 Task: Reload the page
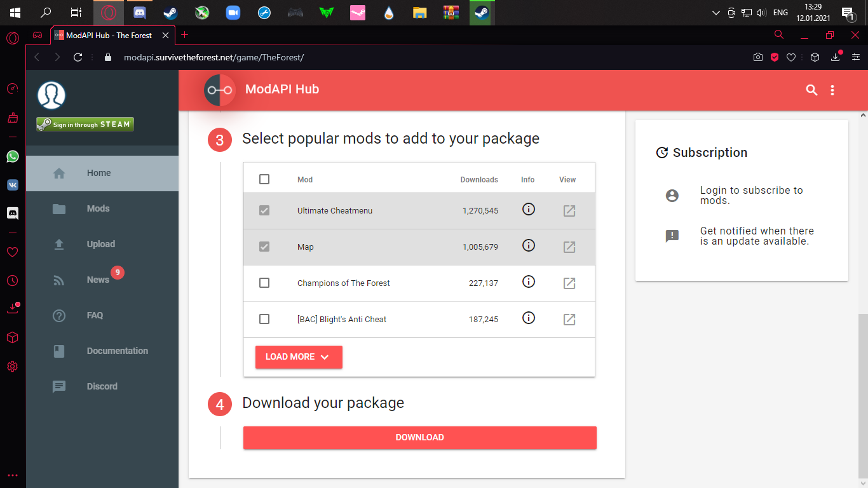tap(78, 57)
